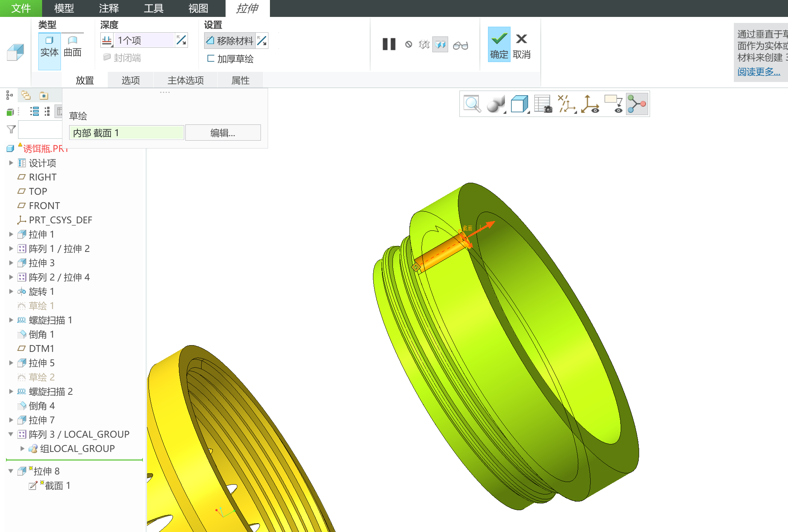Image resolution: width=788 pixels, height=532 pixels.
Task: Expand the 阵列 1 / 拉伸 2 node
Action: tap(11, 249)
